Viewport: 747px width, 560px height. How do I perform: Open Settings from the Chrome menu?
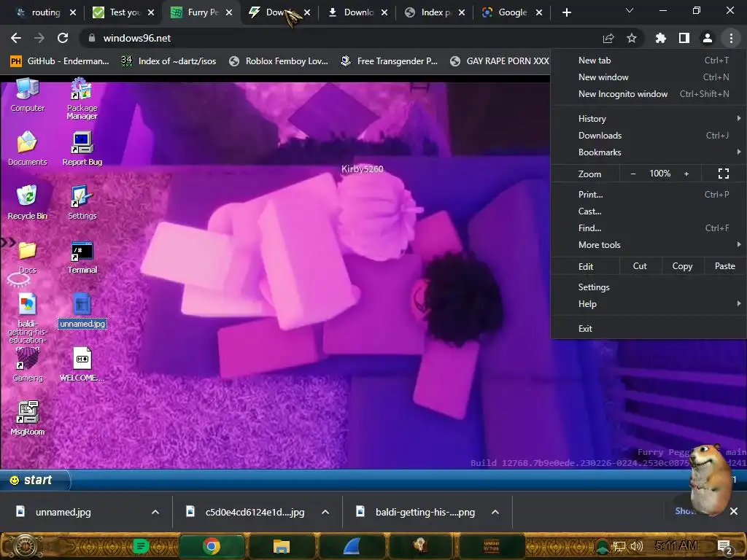tap(649, 287)
